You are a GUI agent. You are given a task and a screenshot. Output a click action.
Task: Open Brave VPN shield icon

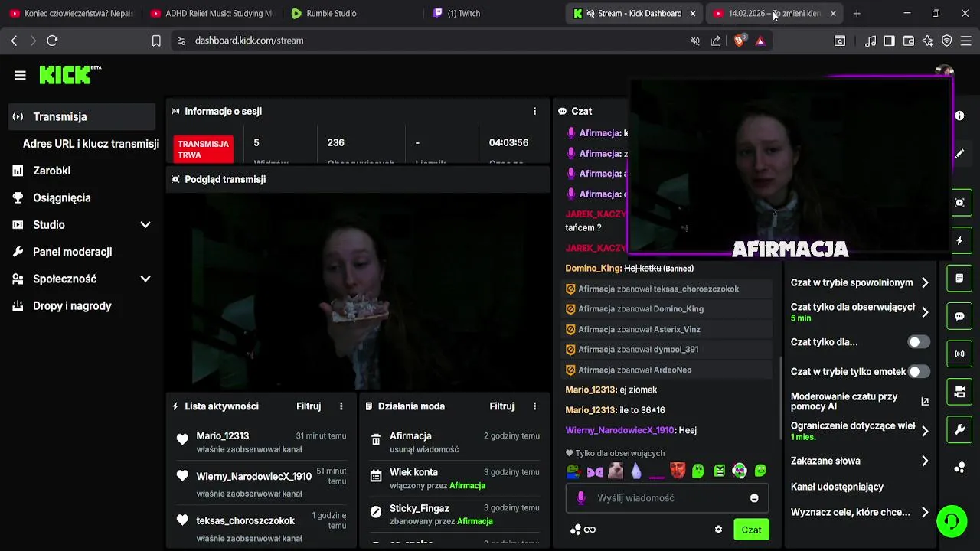947,41
